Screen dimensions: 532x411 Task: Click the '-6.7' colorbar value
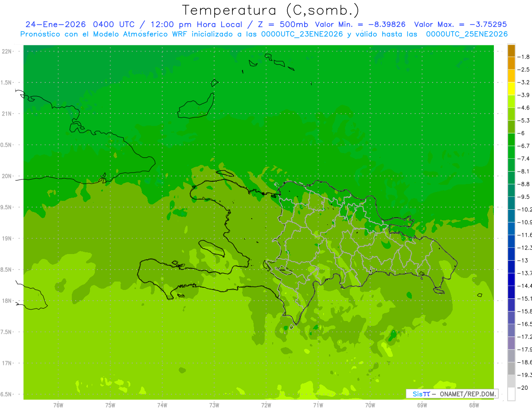pos(524,146)
